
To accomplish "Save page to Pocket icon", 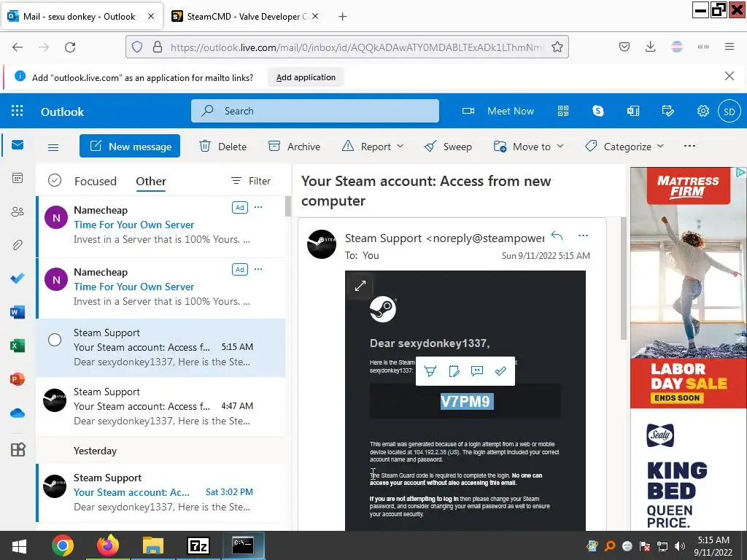I will point(624,47).
